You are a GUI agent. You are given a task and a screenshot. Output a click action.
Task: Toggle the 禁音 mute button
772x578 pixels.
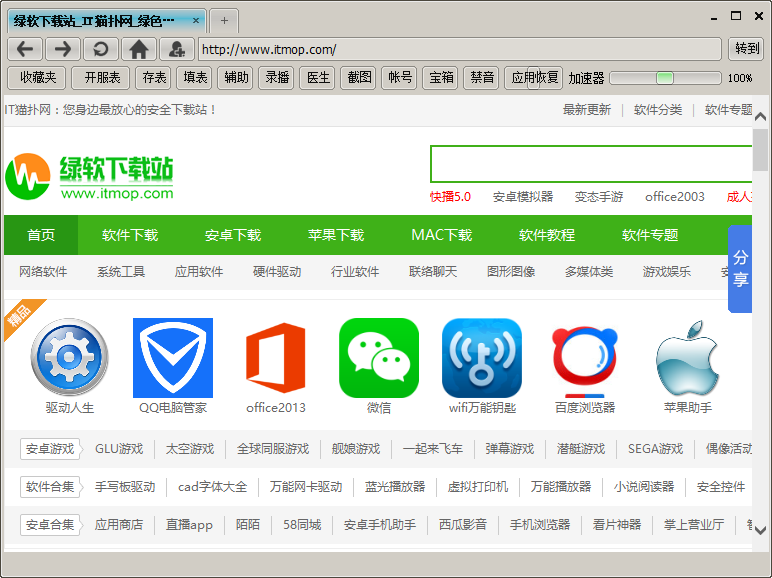482,78
